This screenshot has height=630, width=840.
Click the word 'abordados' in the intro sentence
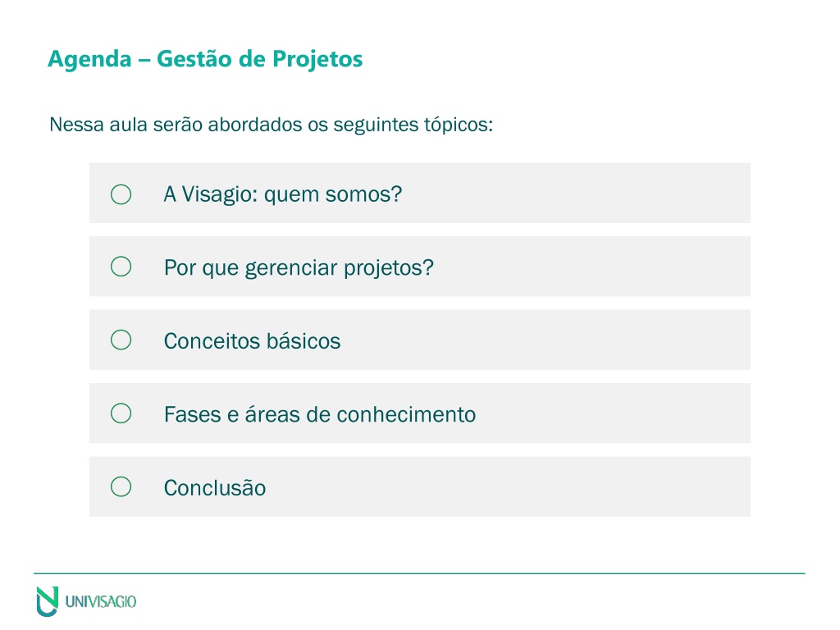255,125
